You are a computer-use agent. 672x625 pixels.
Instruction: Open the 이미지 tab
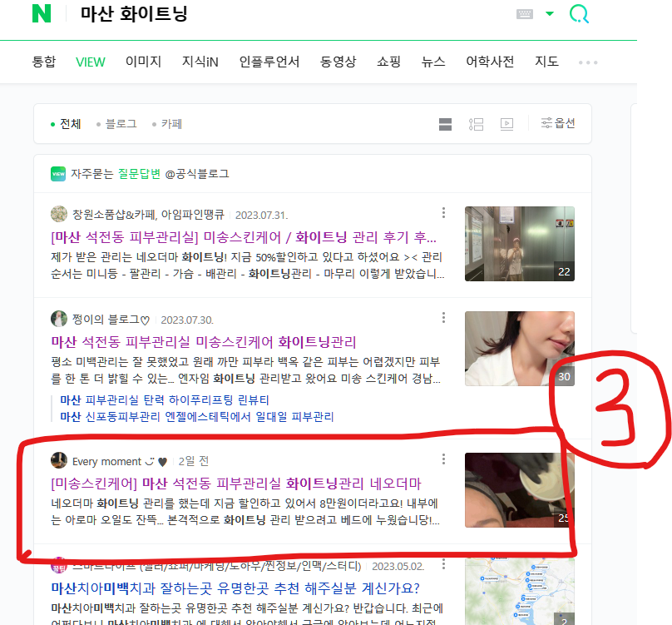coord(143,62)
